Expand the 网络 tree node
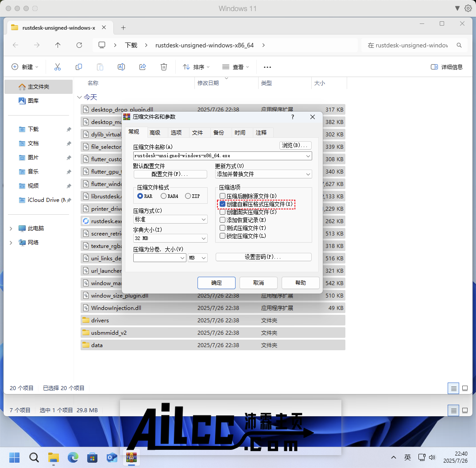 coord(11,243)
